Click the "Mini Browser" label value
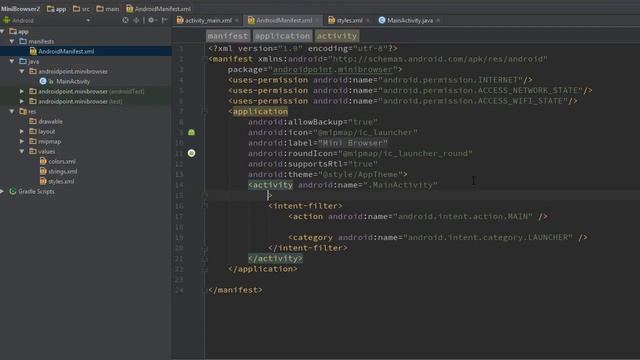Screen dimensions: 640x360 coord(353,143)
